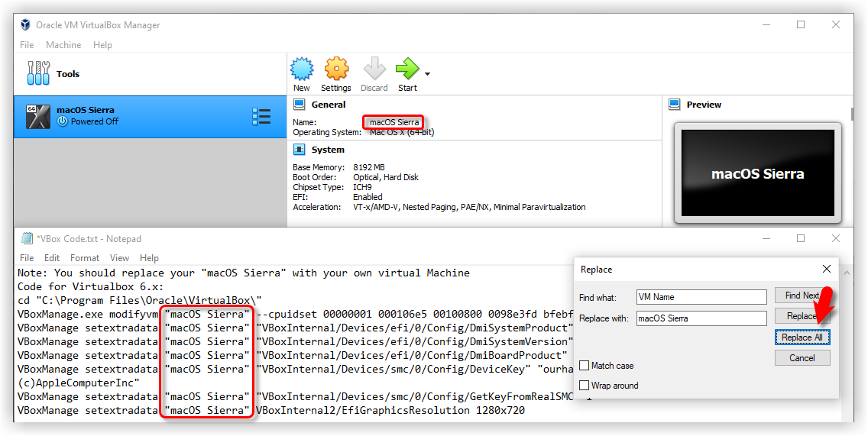The image size is (868, 436).
Task: Click the Discard arrow icon
Action: coord(374,69)
